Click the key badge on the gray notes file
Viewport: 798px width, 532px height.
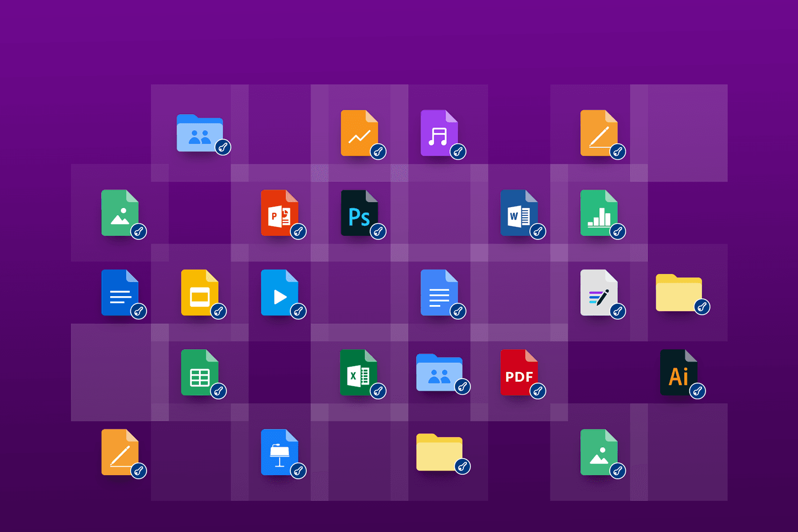tap(618, 311)
